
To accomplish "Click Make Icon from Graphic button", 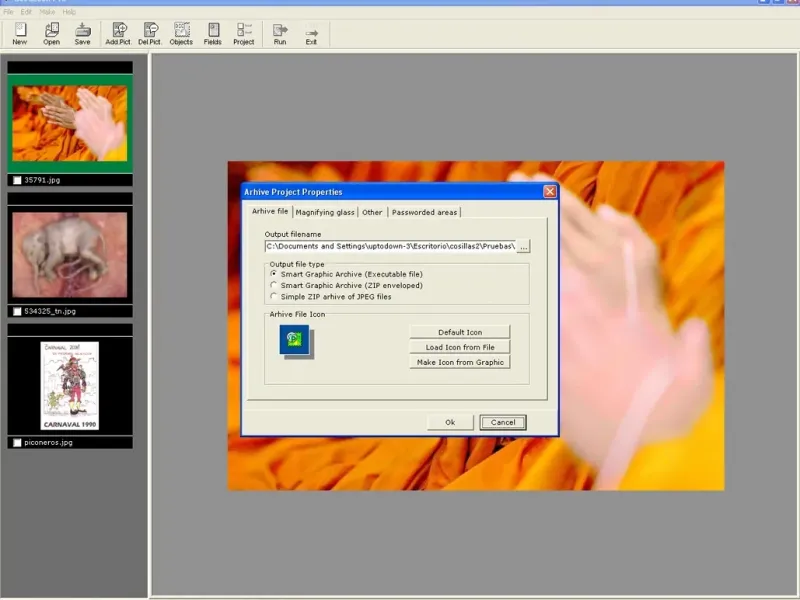I will (460, 362).
